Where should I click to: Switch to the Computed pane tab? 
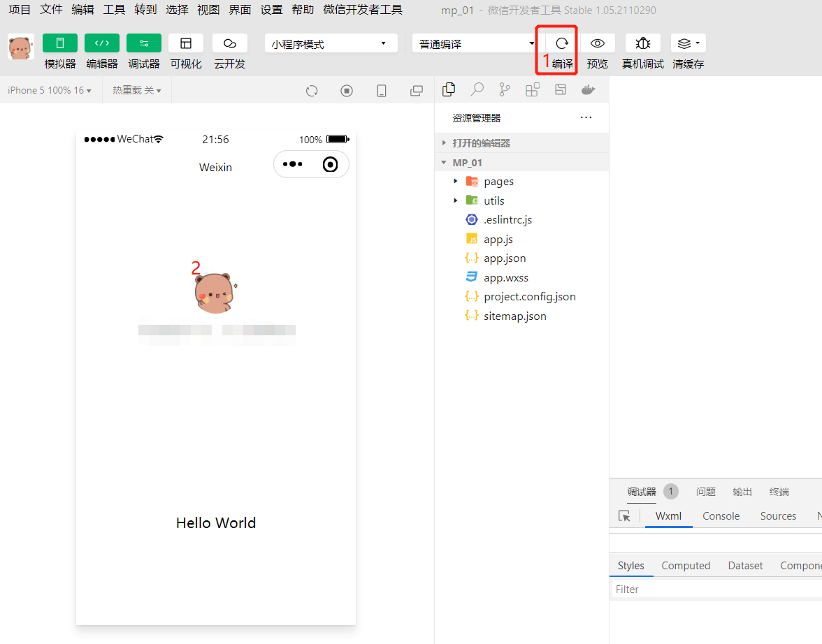pyautogui.click(x=686, y=566)
